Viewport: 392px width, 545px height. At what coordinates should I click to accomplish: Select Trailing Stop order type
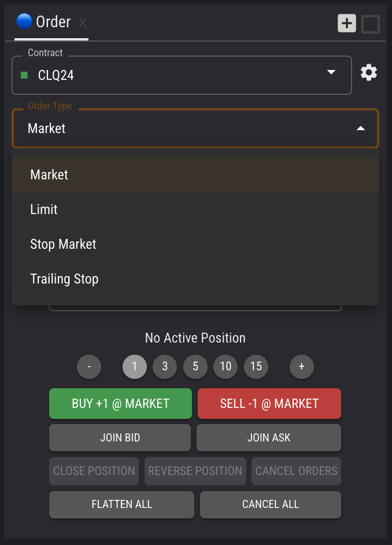click(x=64, y=279)
